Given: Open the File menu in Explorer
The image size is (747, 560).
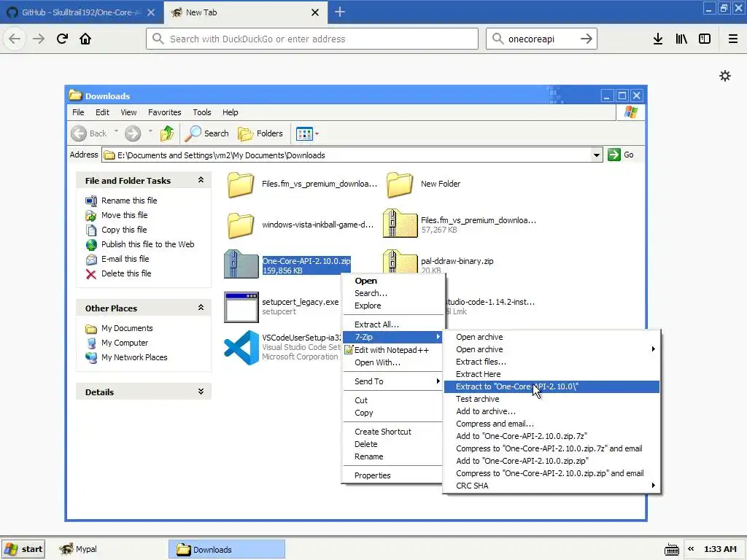Looking at the screenshot, I should [78, 112].
